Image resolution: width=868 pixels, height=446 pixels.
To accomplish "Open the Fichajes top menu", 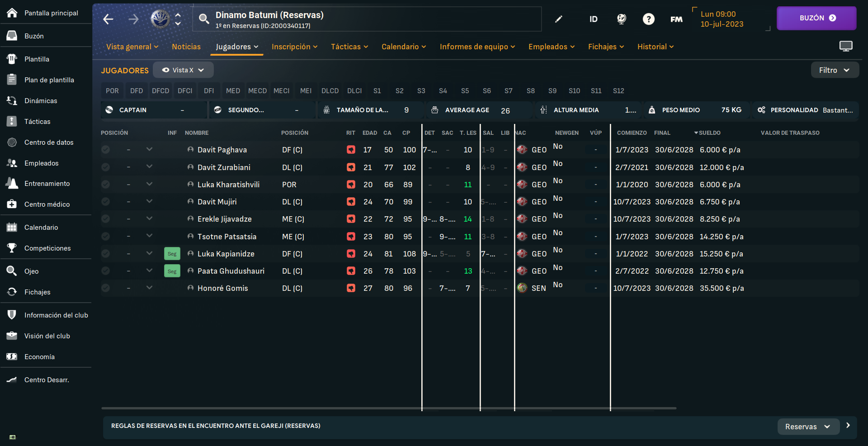I will point(606,47).
